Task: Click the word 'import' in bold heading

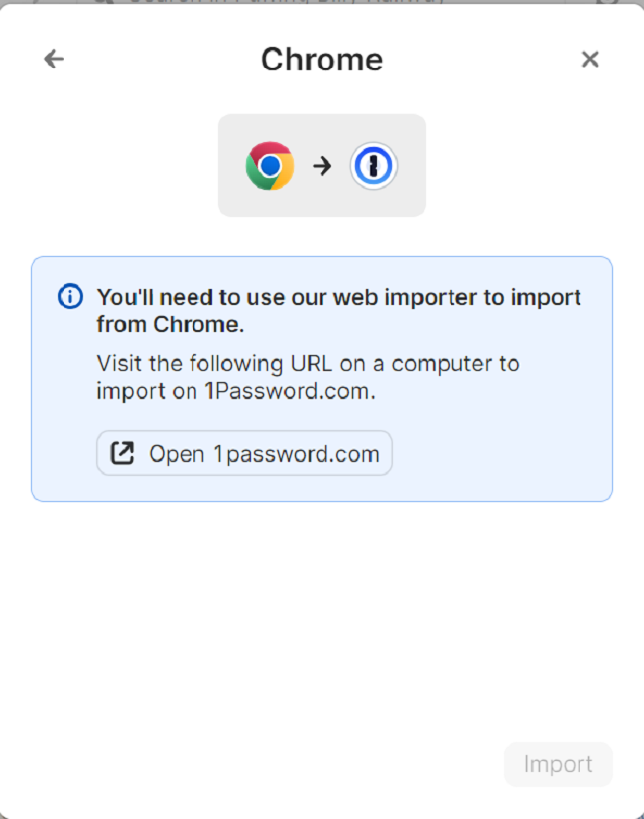Action: coord(546,297)
